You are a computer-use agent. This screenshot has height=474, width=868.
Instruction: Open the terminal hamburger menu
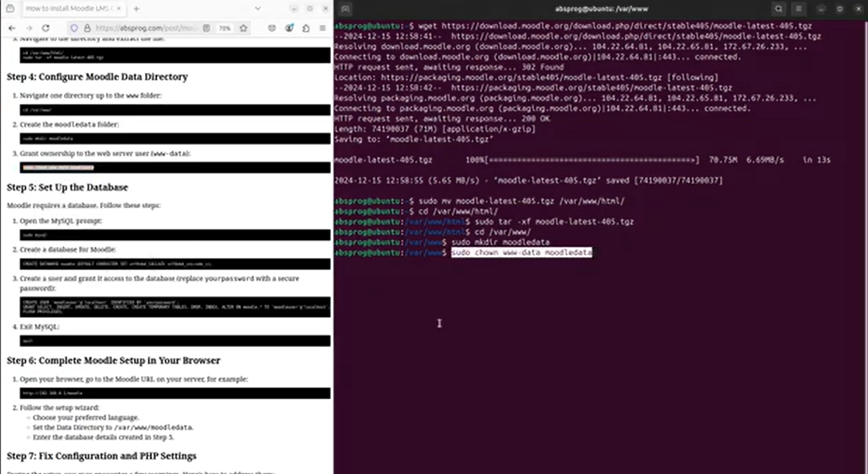pos(798,8)
